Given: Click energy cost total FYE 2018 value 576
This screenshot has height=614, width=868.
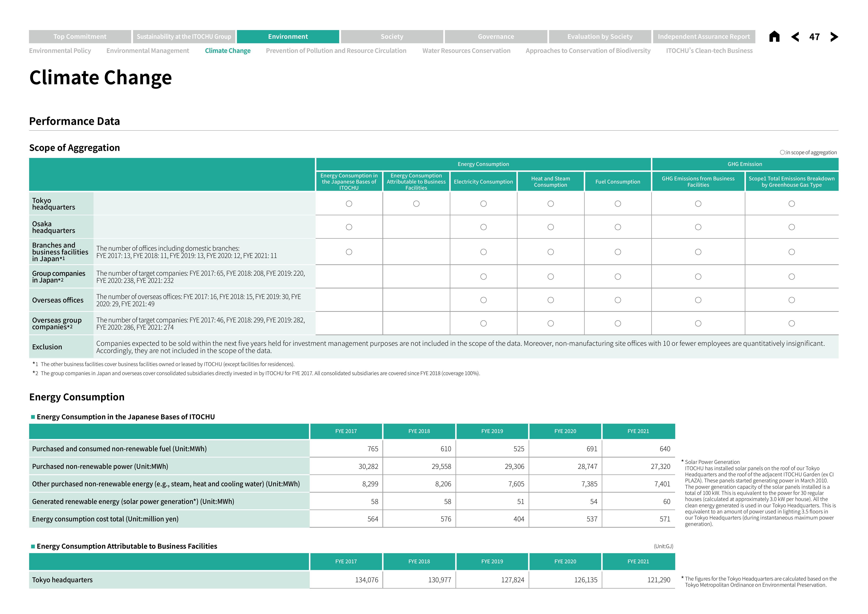Looking at the screenshot, I should 446,519.
